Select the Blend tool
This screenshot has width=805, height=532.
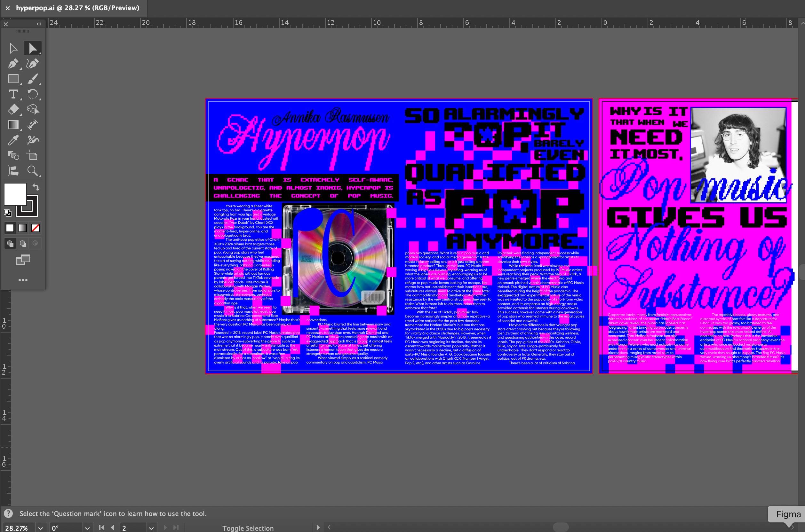coord(13,155)
